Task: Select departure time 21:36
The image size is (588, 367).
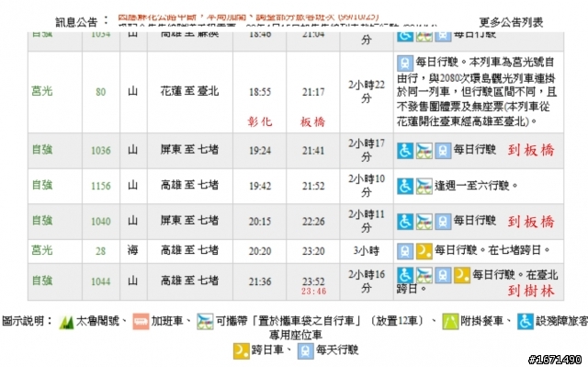Action: coord(260,281)
